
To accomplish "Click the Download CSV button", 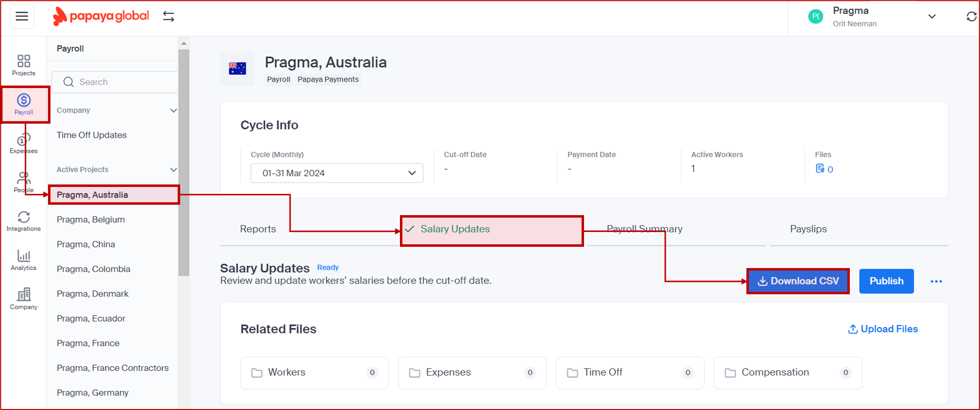I will [798, 281].
